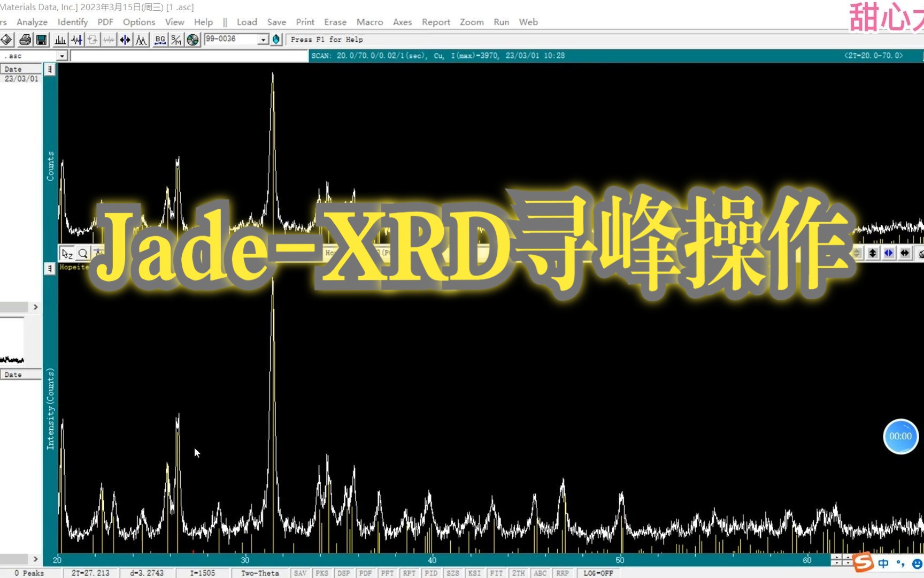Click the floppy disk save icon
Image resolution: width=924 pixels, height=578 pixels.
coord(41,40)
